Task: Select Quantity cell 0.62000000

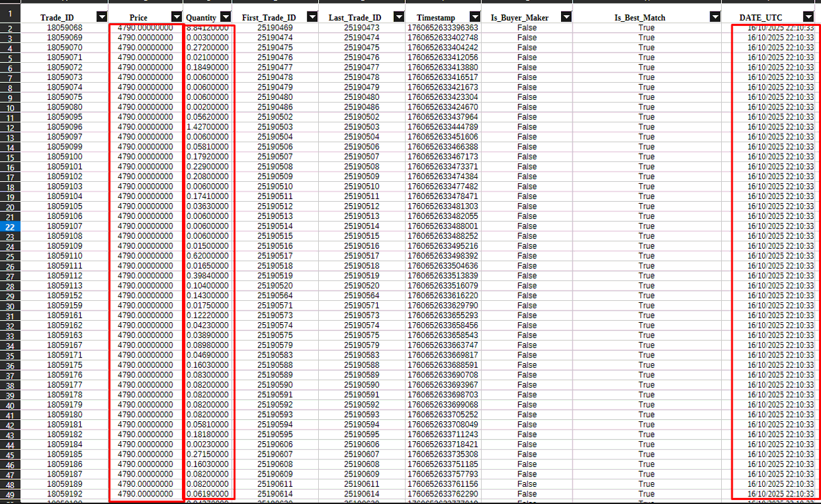Action: coord(208,256)
